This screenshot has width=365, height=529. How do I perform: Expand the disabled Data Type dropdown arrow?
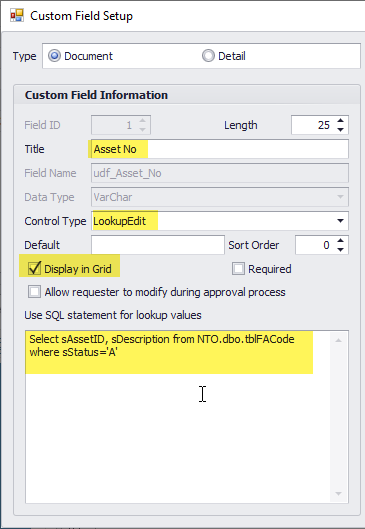click(340, 197)
